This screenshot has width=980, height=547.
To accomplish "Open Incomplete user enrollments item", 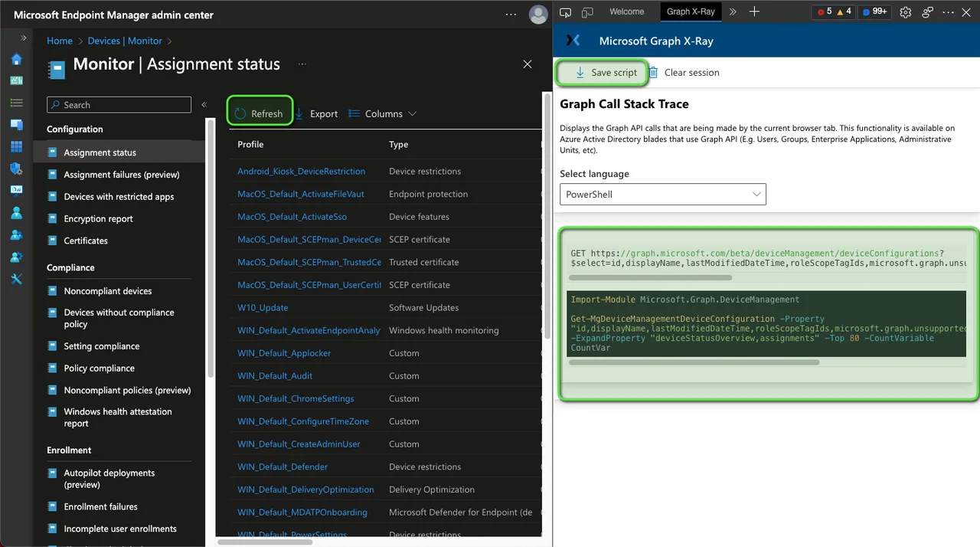I will coord(119,529).
